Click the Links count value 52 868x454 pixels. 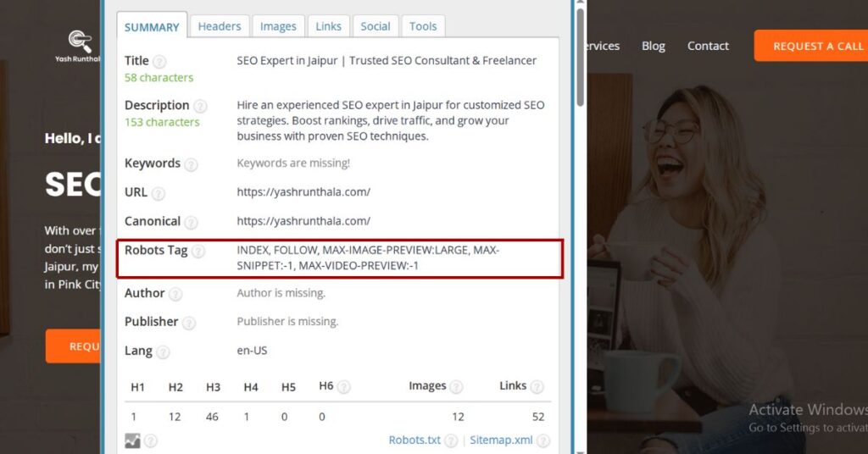click(538, 417)
